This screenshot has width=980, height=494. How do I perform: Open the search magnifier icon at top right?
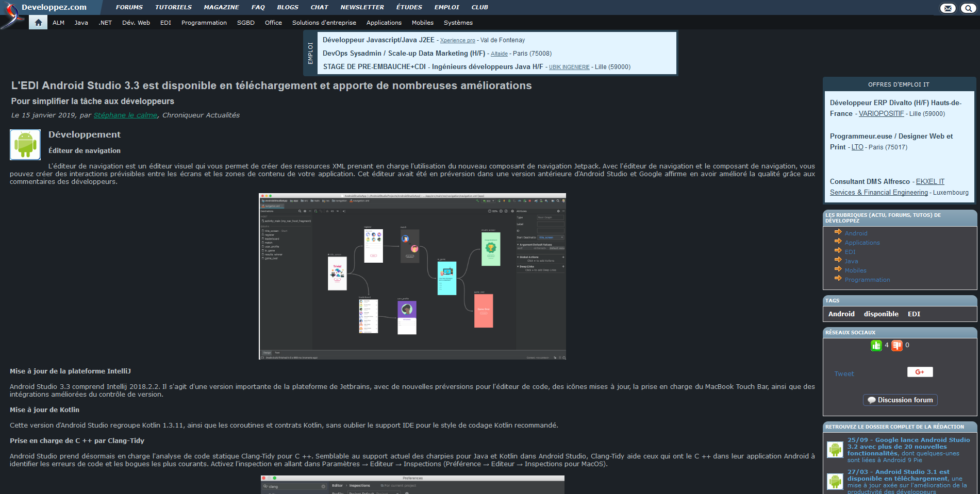point(968,8)
